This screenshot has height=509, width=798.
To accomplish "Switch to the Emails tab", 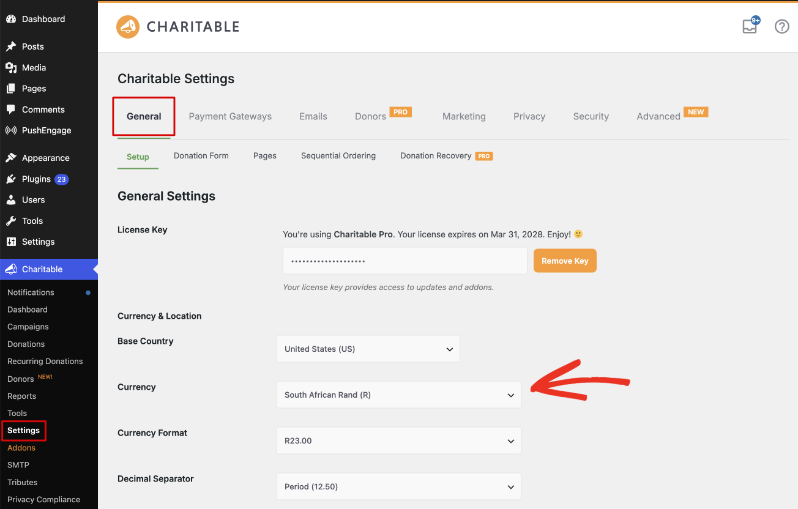I will [x=313, y=117].
